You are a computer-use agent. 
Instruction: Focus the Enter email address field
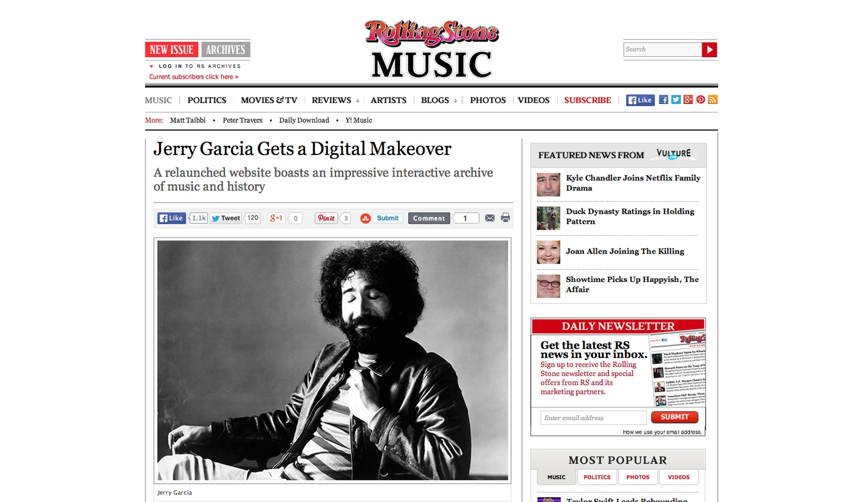[594, 418]
